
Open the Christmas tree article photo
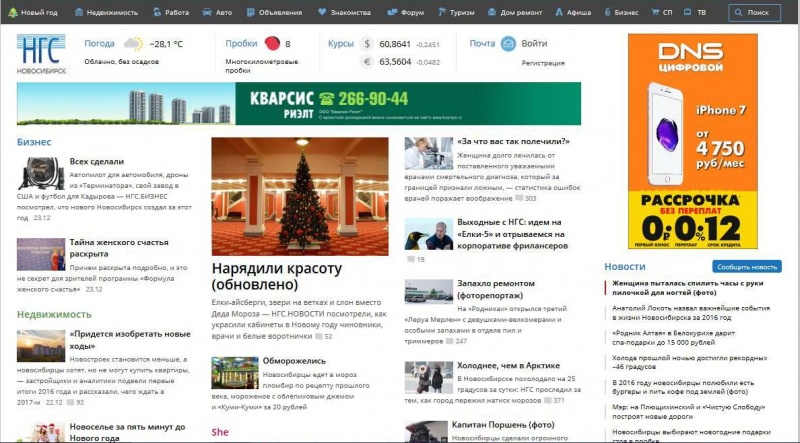(301, 196)
